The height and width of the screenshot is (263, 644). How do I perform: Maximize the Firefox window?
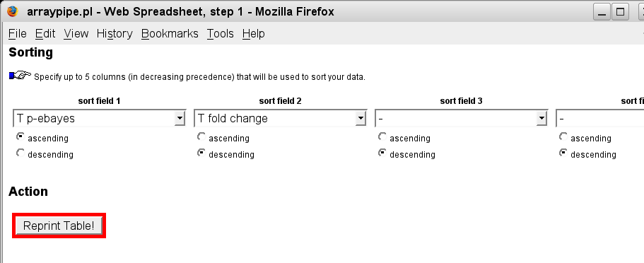[x=620, y=12]
